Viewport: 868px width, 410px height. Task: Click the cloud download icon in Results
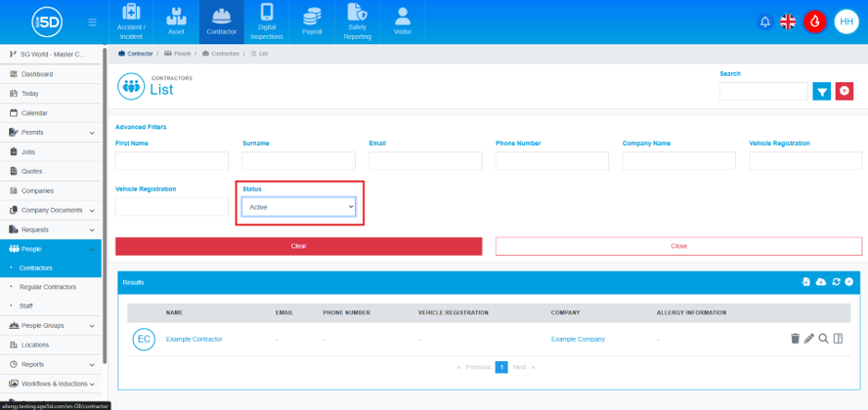click(822, 283)
